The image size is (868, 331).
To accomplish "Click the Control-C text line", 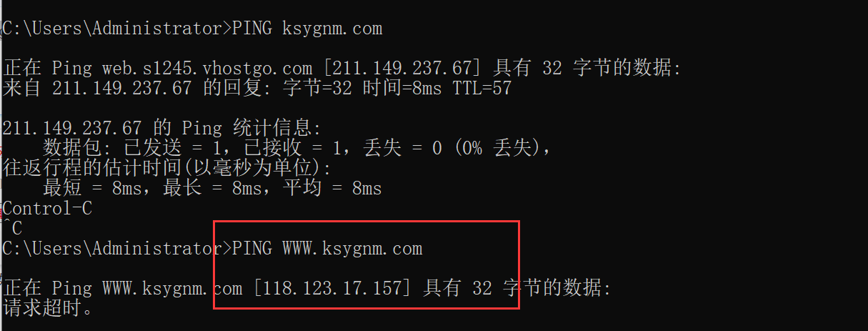I will point(47,209).
